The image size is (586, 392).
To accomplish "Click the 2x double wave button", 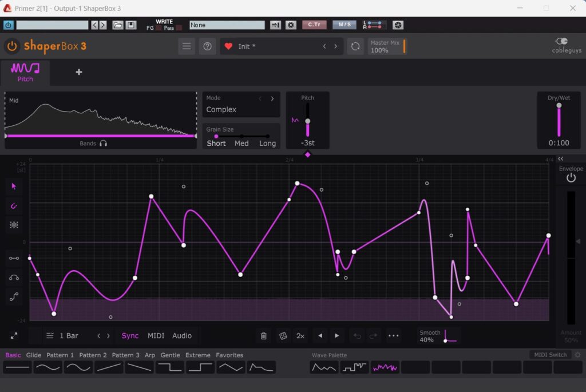I will [300, 336].
